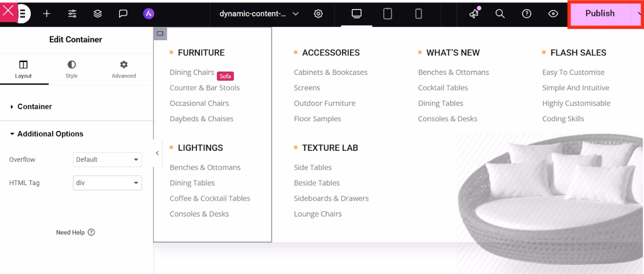Open the Notes comment icon
Image resolution: width=644 pixels, height=274 pixels.
(x=123, y=13)
